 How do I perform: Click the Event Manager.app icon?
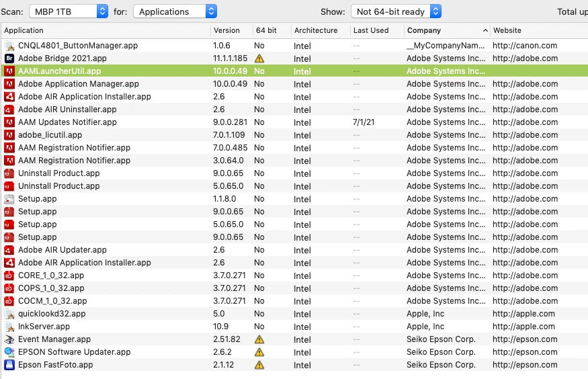coord(9,339)
